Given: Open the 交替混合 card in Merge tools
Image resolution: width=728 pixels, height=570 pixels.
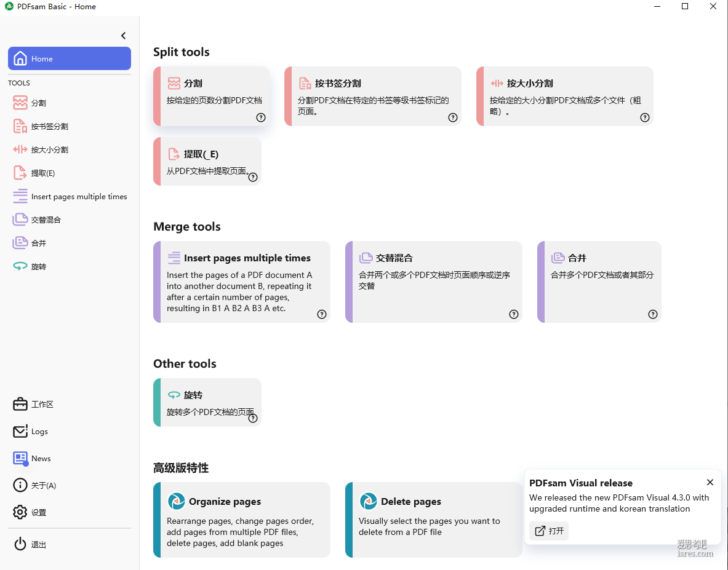Looking at the screenshot, I should pyautogui.click(x=434, y=282).
